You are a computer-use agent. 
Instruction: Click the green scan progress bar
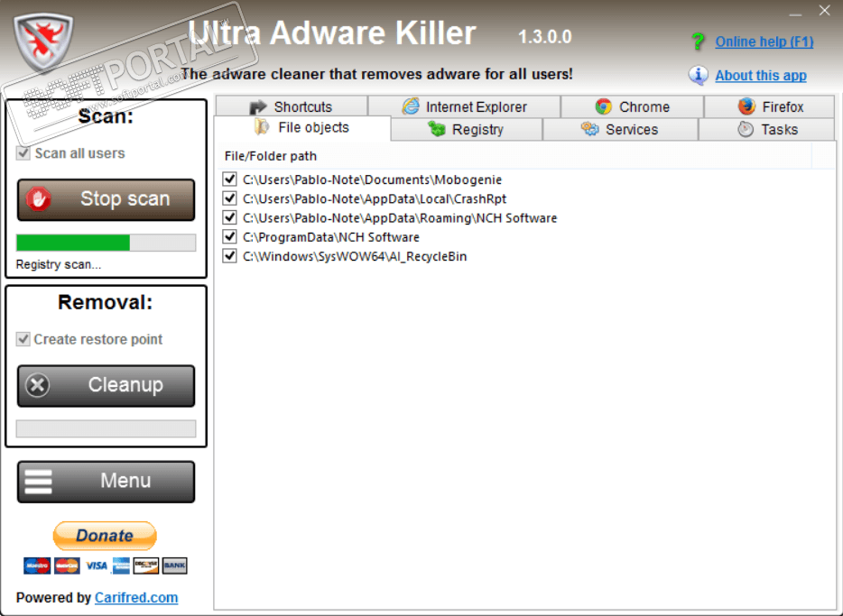click(106, 243)
